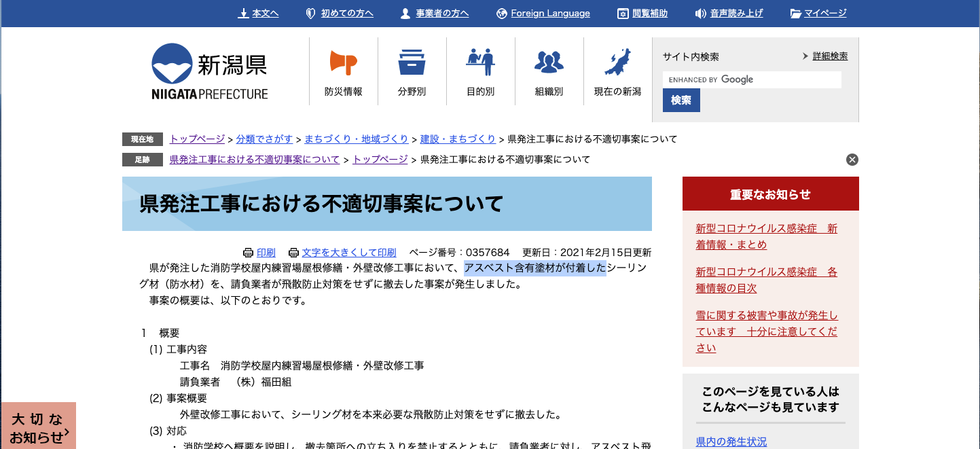The height and width of the screenshot is (449, 980).
Task: Click the Niigata Prefecture logo
Action: (x=210, y=72)
